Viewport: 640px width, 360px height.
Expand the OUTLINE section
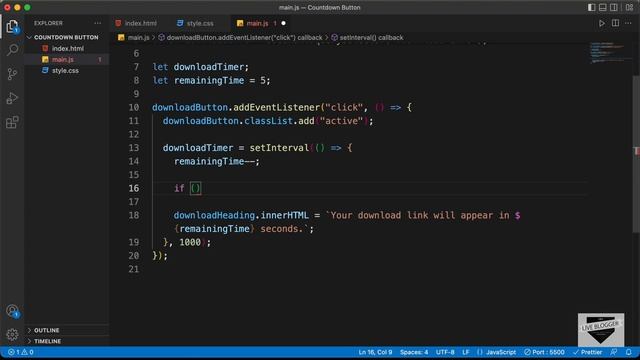pos(46,330)
